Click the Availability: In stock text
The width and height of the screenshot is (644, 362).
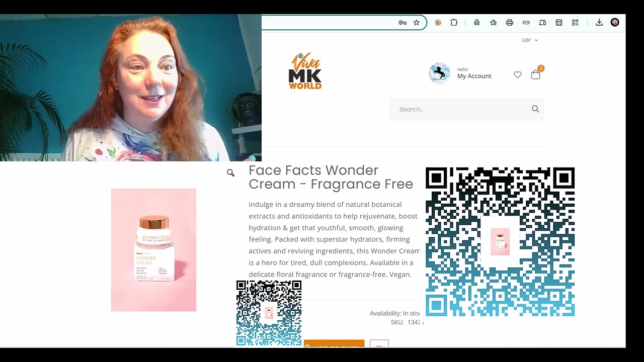point(395,313)
